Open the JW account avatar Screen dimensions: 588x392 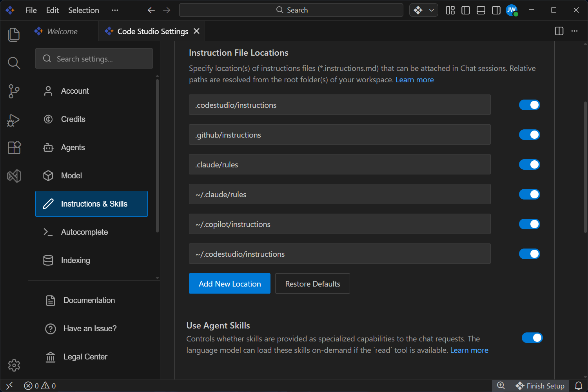tap(512, 10)
